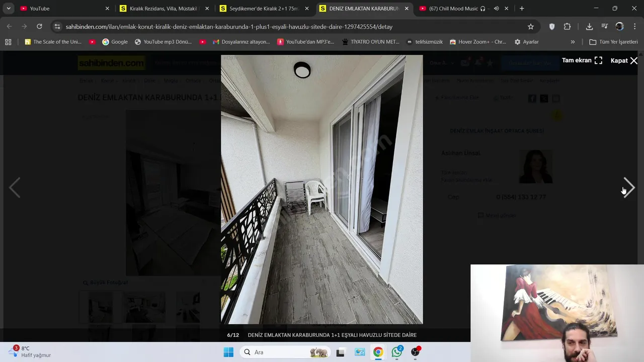The width and height of the screenshot is (644, 362).
Task: Open Ayarlar settings bookmark
Action: tap(526, 42)
